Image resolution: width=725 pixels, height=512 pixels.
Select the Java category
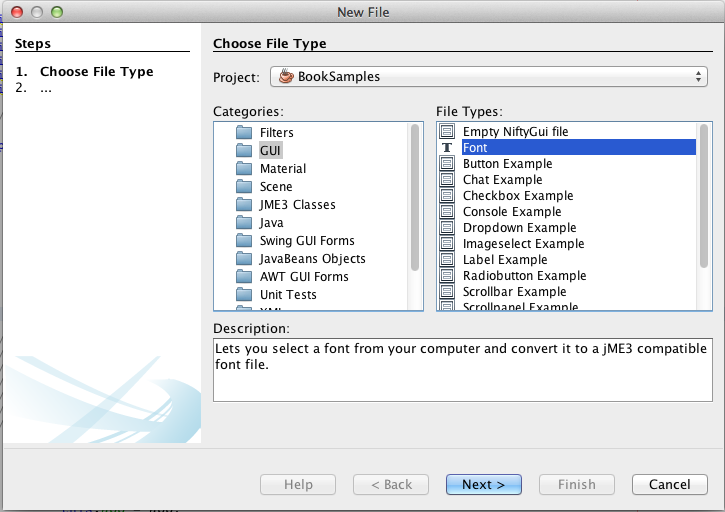[271, 223]
